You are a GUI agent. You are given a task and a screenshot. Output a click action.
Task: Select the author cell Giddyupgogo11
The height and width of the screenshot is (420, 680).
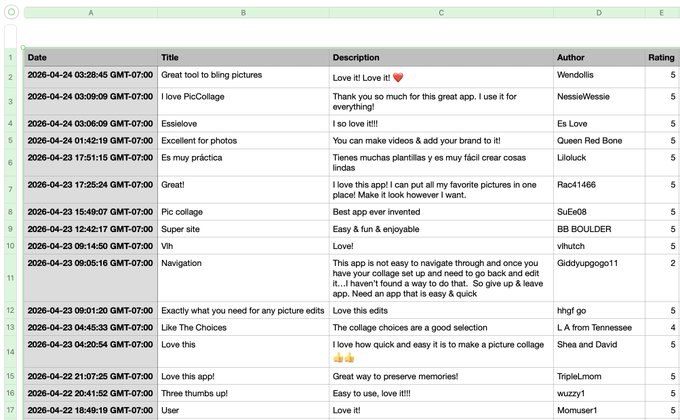click(x=599, y=278)
